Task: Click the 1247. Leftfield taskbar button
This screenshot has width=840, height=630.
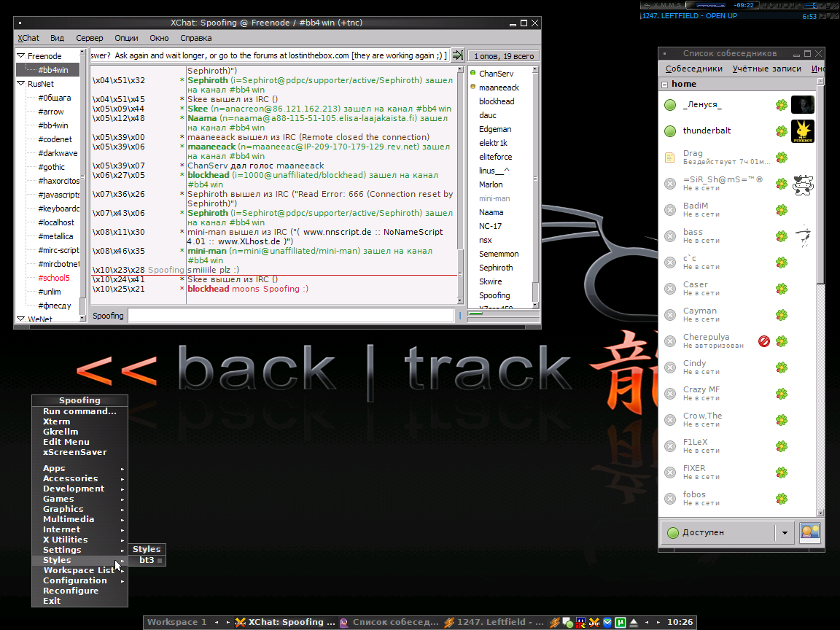Action: coord(494,623)
